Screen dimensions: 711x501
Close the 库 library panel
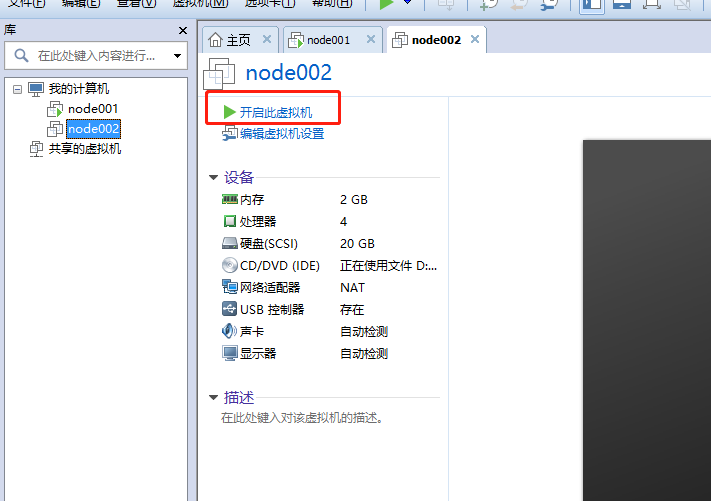click(183, 31)
